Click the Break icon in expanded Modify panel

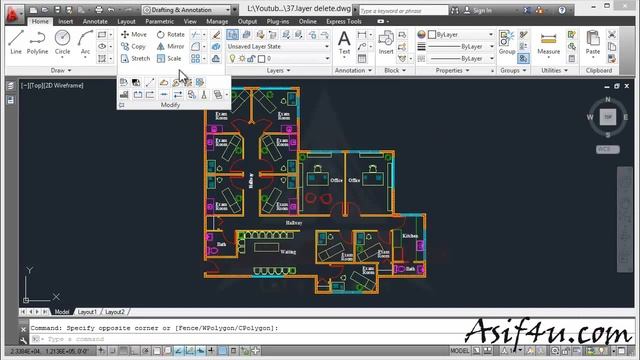[x=138, y=95]
